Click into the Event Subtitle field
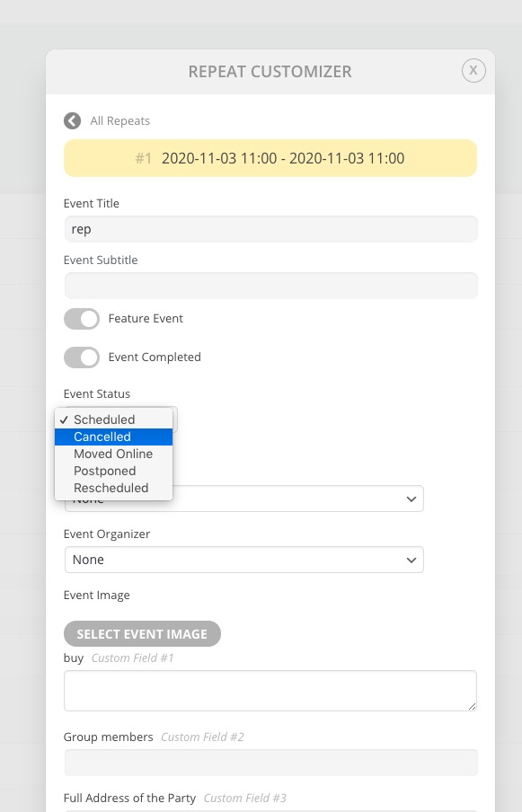The height and width of the screenshot is (812, 522). 270,286
